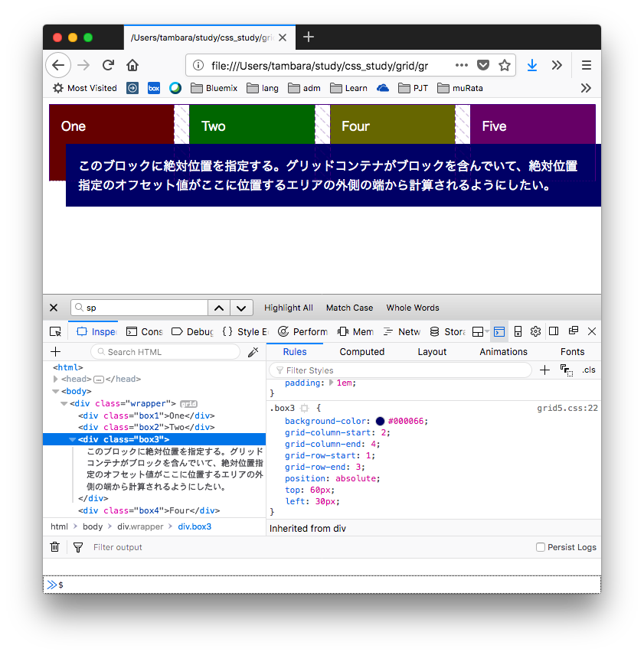
Task: Toggle the split console button
Action: click(499, 331)
